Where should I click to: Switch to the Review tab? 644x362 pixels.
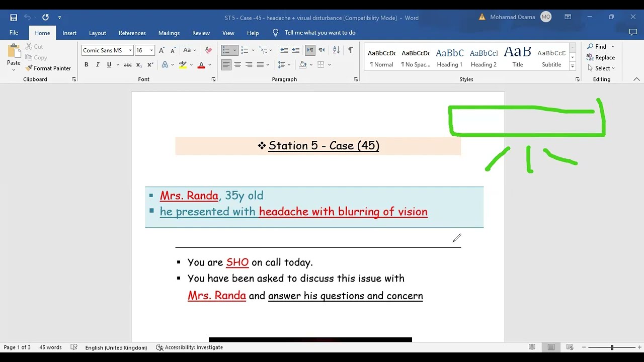201,33
